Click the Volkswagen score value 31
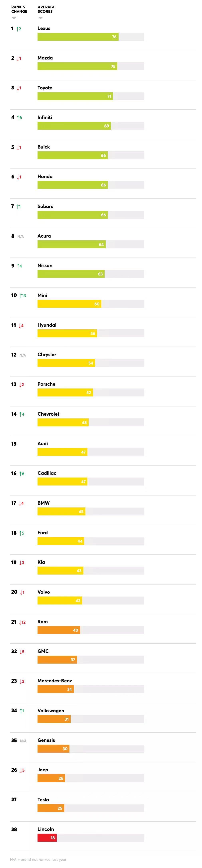202x868 pixels. click(x=67, y=719)
